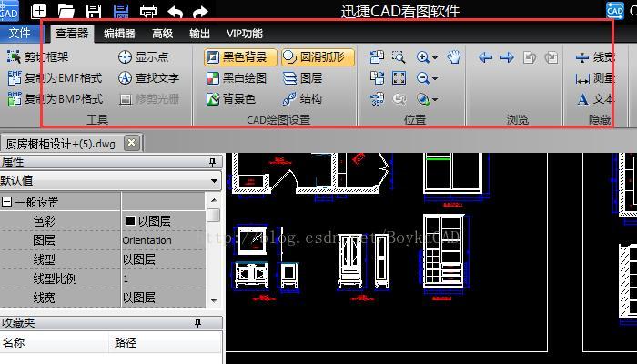Toggle the 黑色背景 black background option
The height and width of the screenshot is (364, 637).
pyautogui.click(x=240, y=57)
